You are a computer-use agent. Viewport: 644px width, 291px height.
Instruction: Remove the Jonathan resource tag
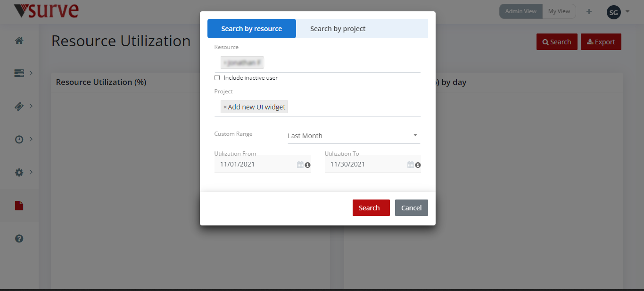pyautogui.click(x=225, y=63)
